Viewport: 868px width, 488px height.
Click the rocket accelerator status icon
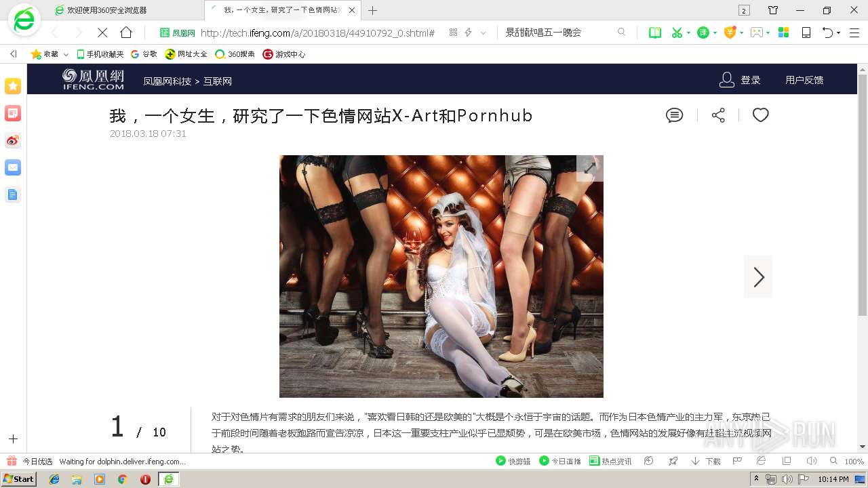coord(673,461)
